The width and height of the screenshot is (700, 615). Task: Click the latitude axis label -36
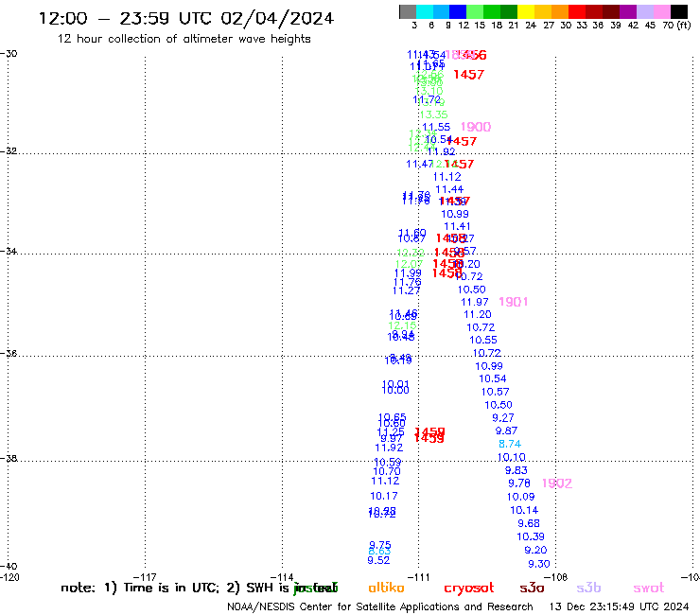tap(9, 354)
